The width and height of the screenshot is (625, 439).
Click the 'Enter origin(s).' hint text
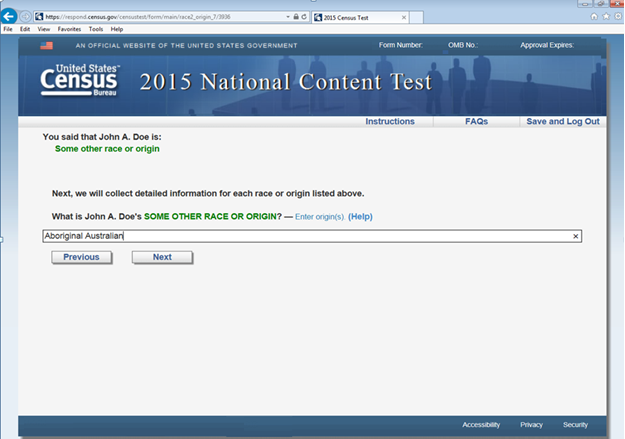pos(320,217)
